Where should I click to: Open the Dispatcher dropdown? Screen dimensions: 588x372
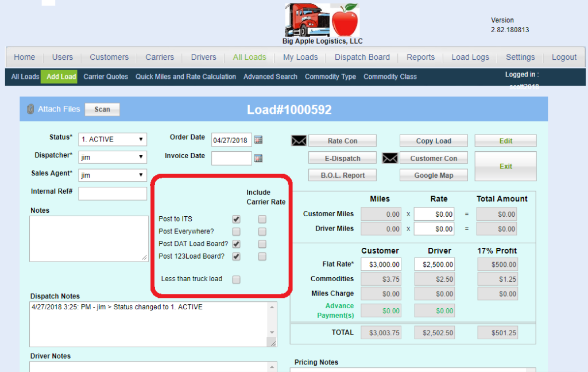(x=113, y=157)
